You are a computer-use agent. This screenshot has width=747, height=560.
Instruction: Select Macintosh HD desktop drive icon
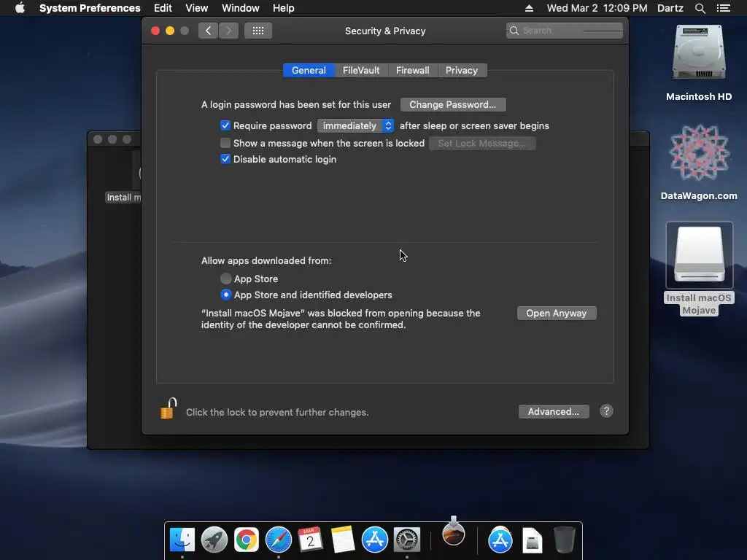click(x=698, y=52)
